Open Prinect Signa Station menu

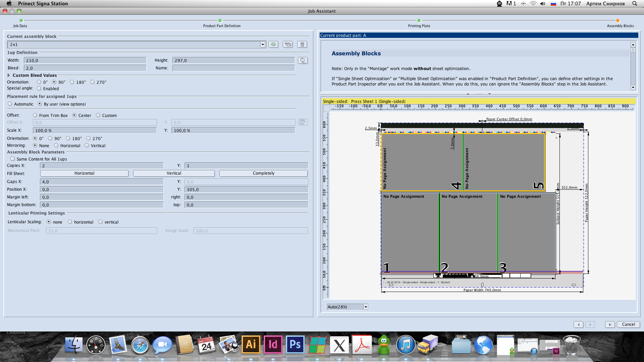pos(43,3)
